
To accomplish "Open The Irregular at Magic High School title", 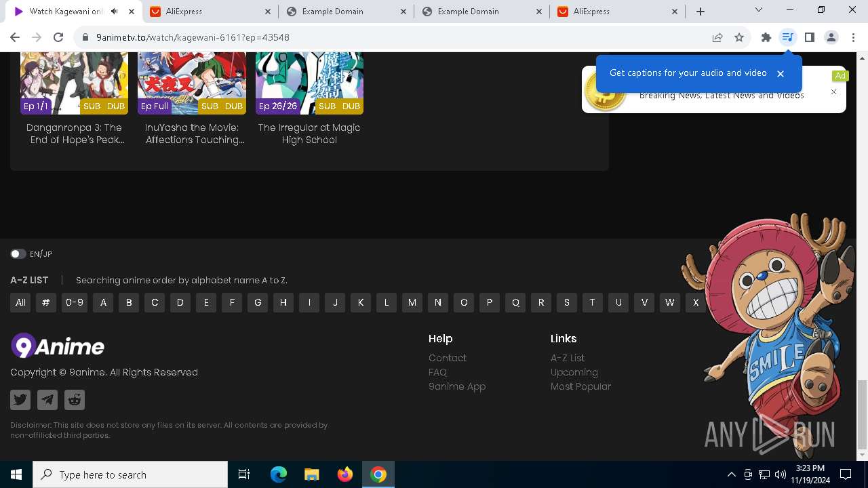I will click(309, 134).
